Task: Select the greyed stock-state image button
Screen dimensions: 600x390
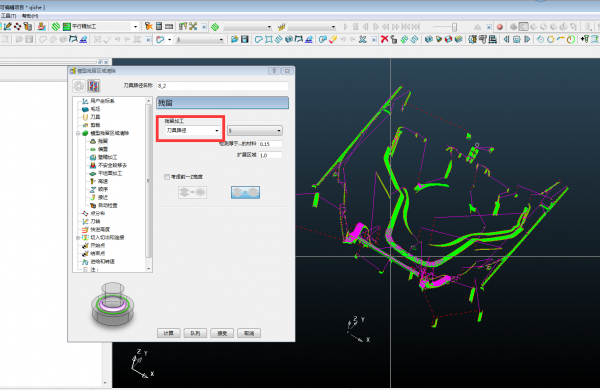Action: pyautogui.click(x=192, y=192)
